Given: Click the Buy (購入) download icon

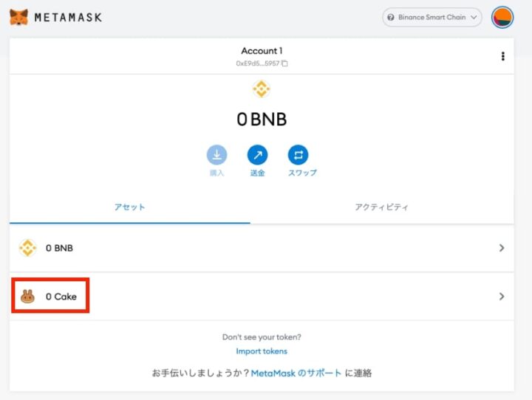Looking at the screenshot, I should [216, 155].
